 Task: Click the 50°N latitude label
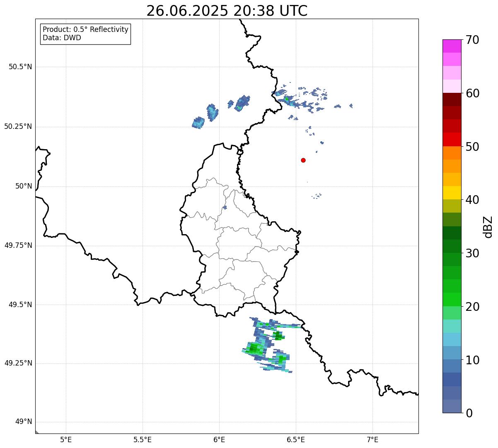[x=24, y=186]
